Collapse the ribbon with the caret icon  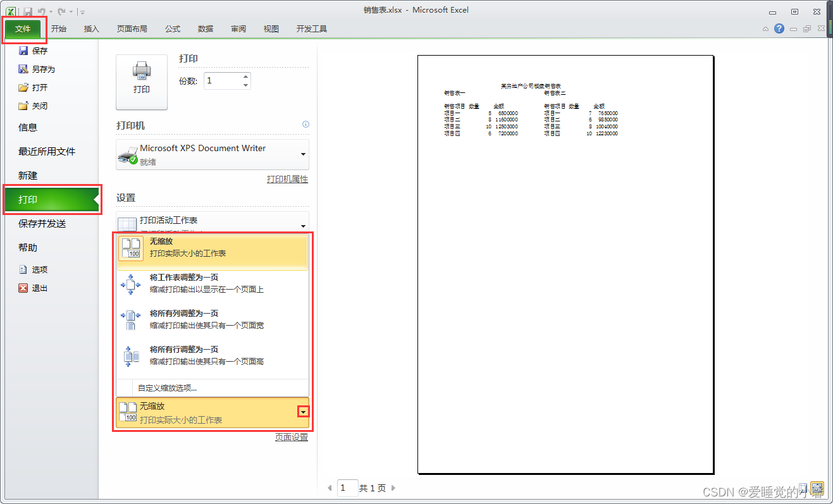click(x=766, y=29)
